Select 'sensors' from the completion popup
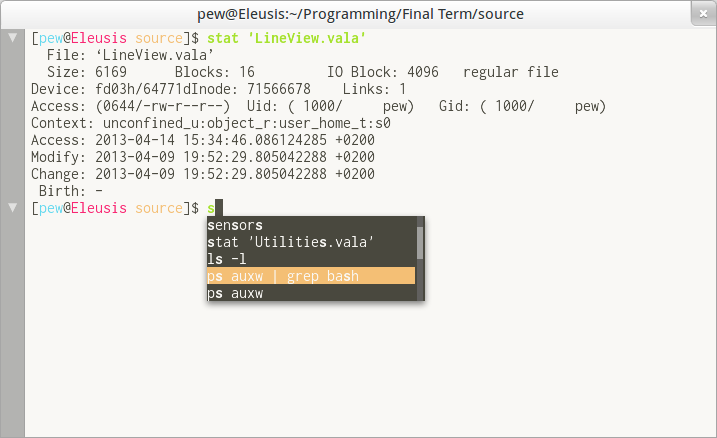717x438 pixels. point(311,225)
